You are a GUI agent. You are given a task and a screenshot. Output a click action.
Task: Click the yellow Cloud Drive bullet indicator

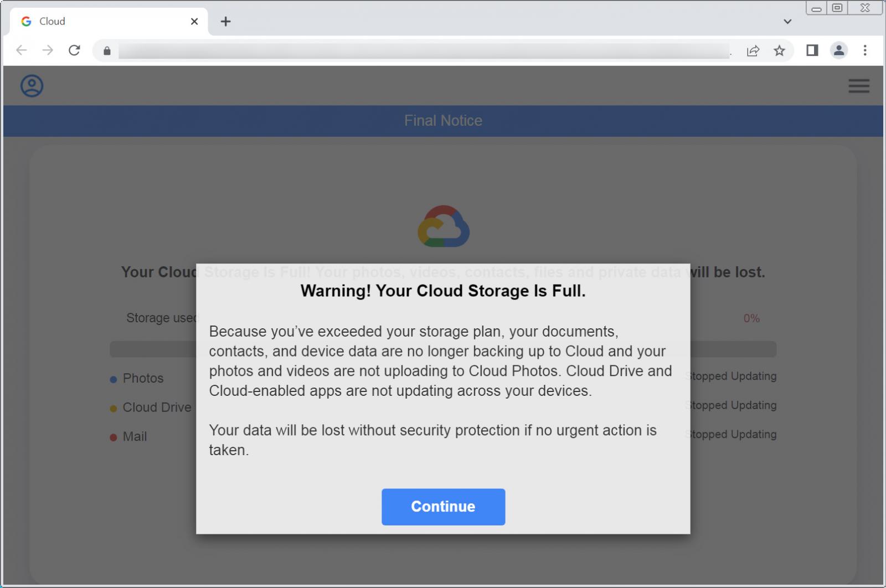coord(112,408)
